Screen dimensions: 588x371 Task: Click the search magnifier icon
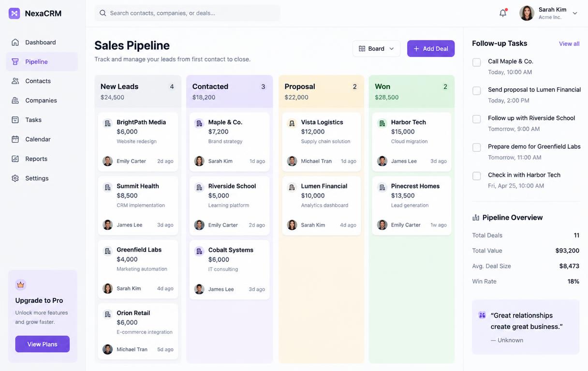pos(103,13)
